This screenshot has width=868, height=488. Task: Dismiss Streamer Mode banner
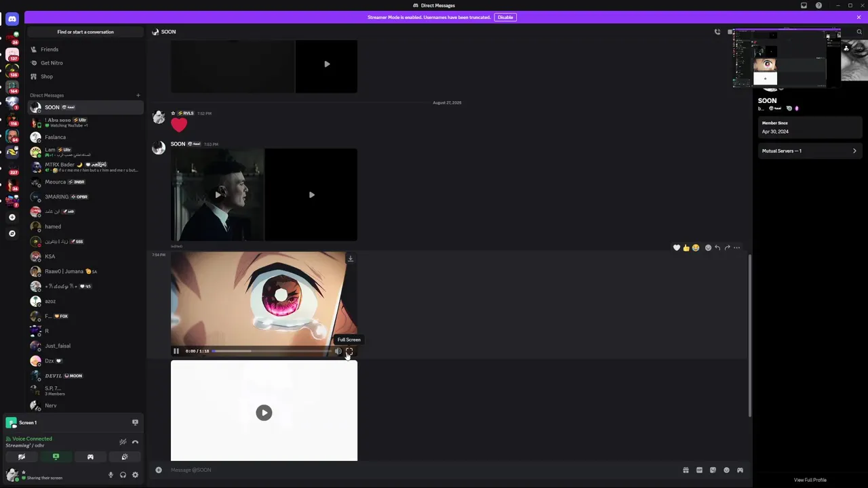859,17
